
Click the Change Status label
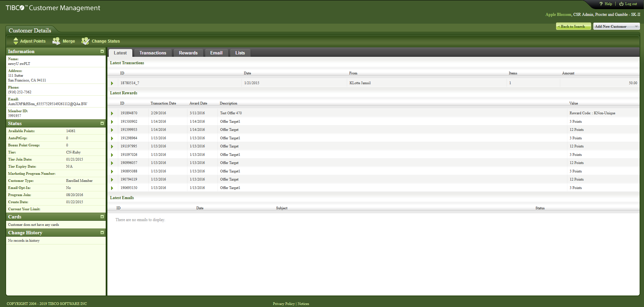coord(106,41)
